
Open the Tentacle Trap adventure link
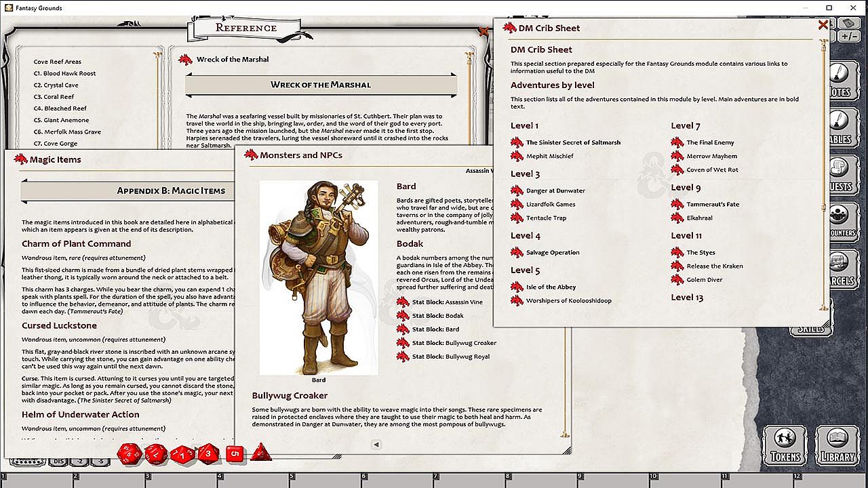pyautogui.click(x=547, y=218)
